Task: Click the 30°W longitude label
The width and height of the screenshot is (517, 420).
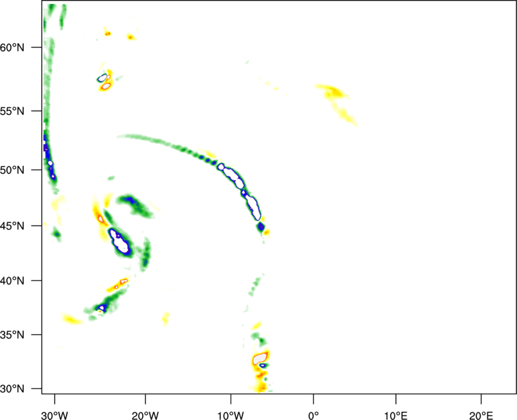Action: 54,415
